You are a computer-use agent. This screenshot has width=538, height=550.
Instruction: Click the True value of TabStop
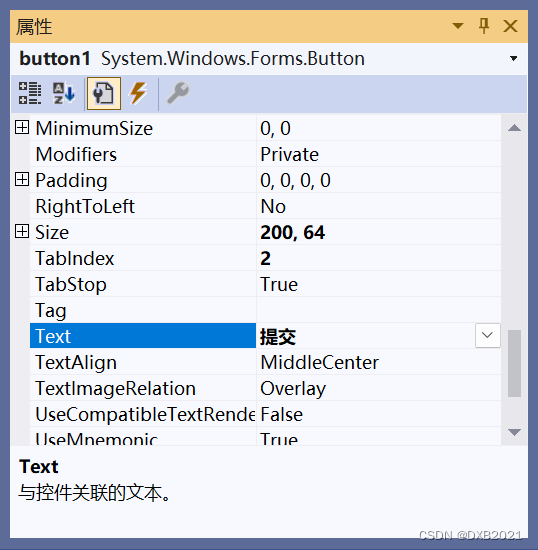(279, 284)
